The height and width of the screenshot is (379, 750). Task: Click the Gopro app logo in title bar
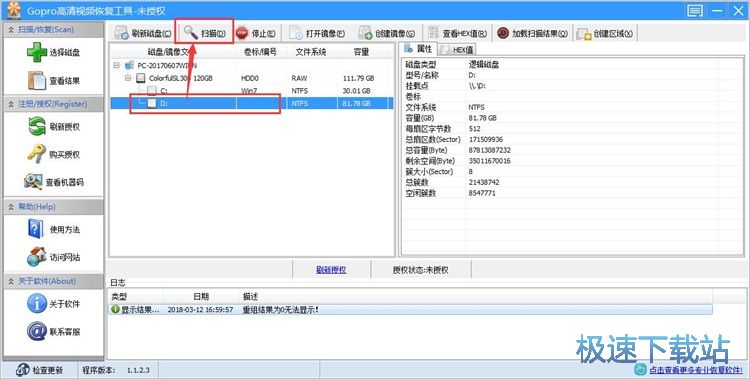[13, 10]
